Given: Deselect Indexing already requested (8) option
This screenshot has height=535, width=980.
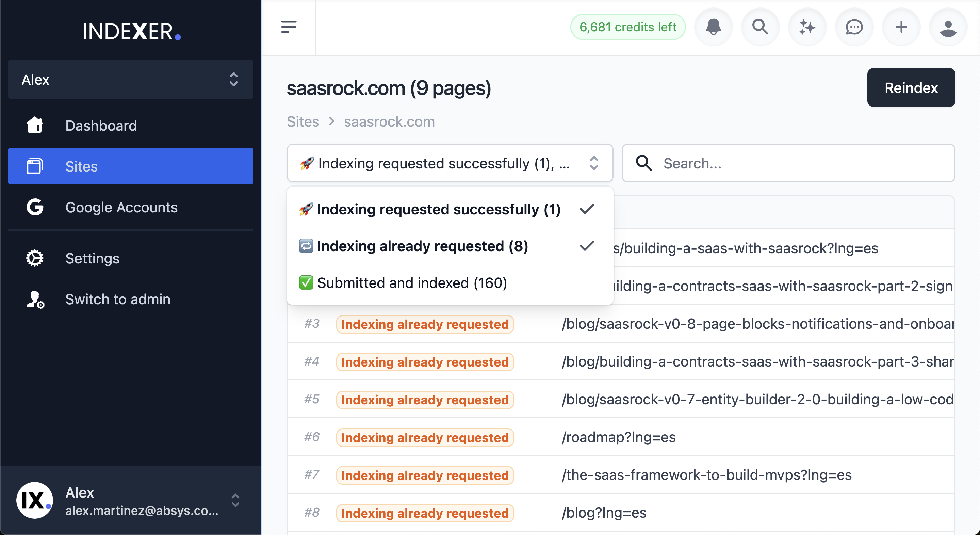Looking at the screenshot, I should 450,246.
